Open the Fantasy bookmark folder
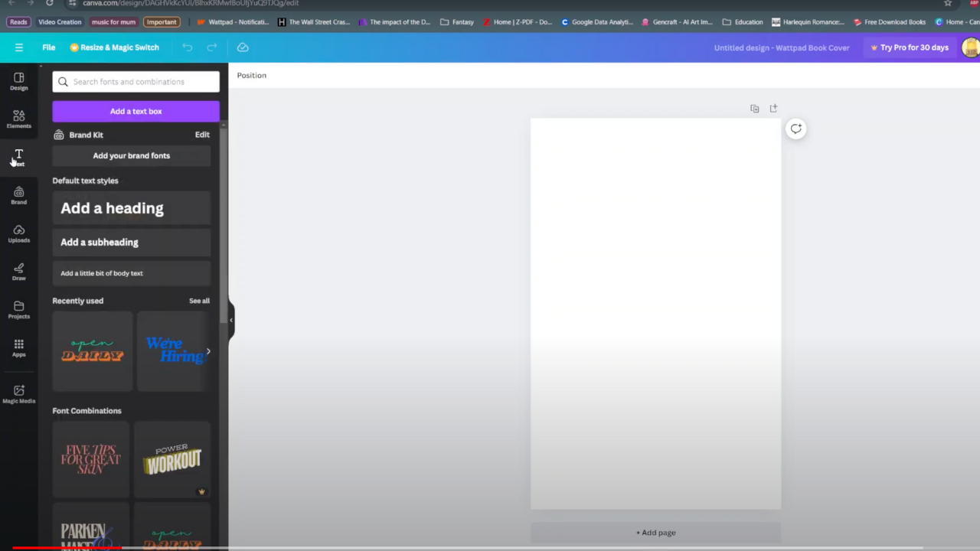Viewport: 980px width, 551px height. [x=457, y=22]
